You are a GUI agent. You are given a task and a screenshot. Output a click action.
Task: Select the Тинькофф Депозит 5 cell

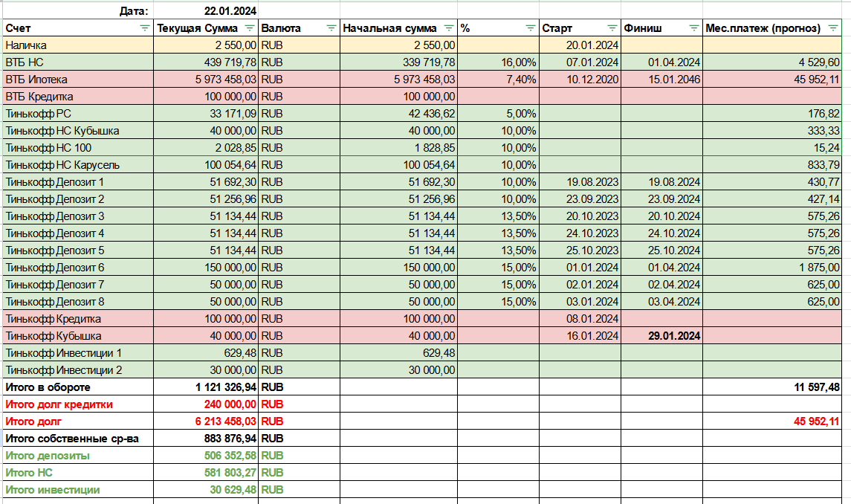78,251
